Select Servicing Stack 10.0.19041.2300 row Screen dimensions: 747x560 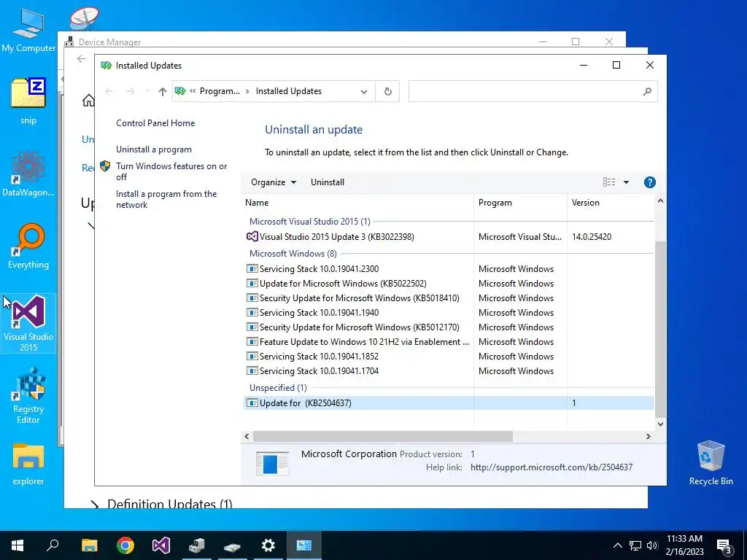click(x=449, y=269)
